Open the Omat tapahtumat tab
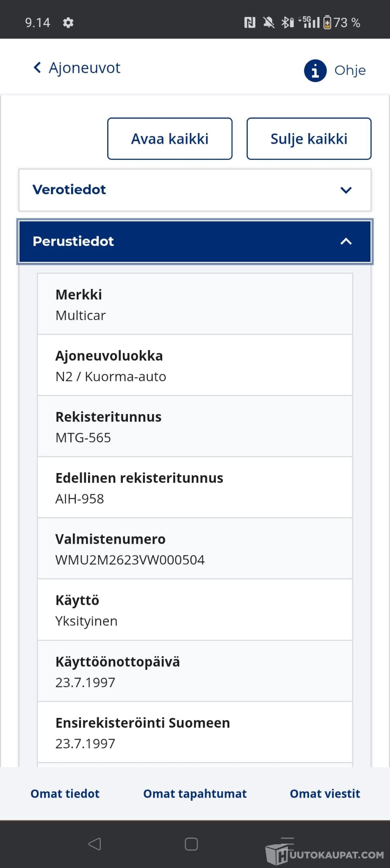The width and height of the screenshot is (390, 868). click(x=195, y=793)
